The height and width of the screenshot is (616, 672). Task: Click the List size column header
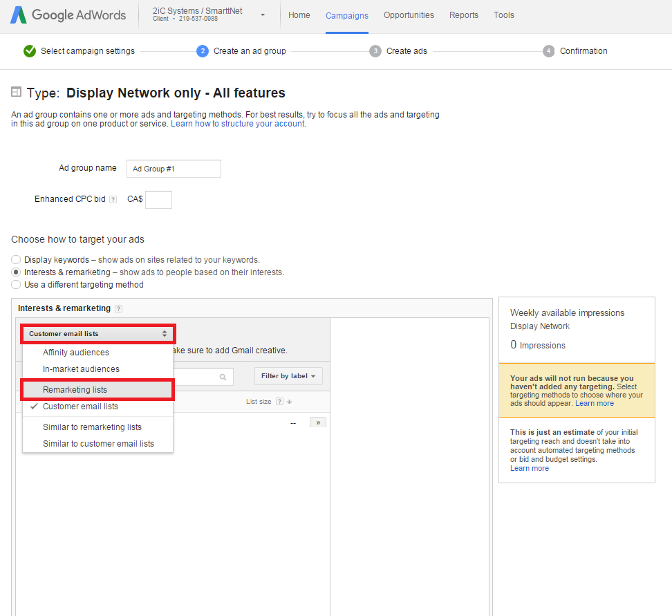click(259, 402)
